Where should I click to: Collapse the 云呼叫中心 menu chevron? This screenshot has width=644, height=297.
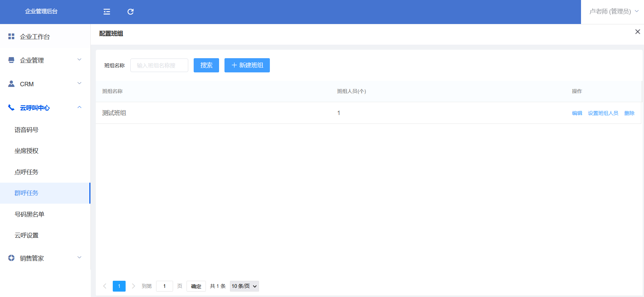[80, 107]
